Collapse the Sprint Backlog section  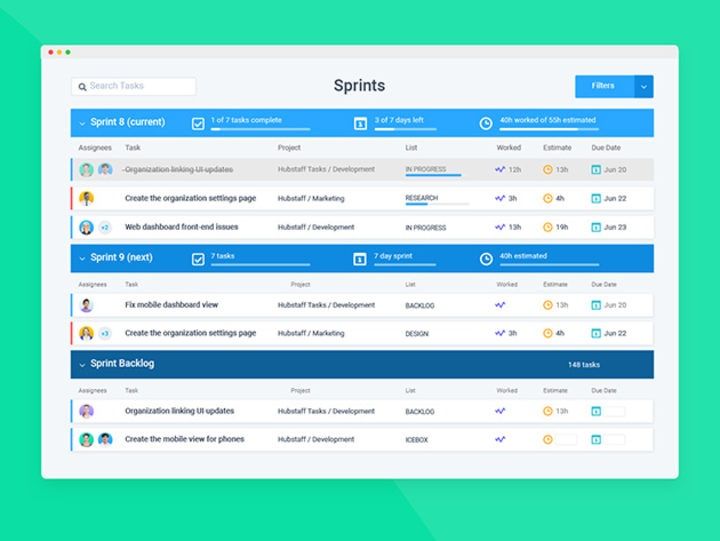click(x=82, y=365)
